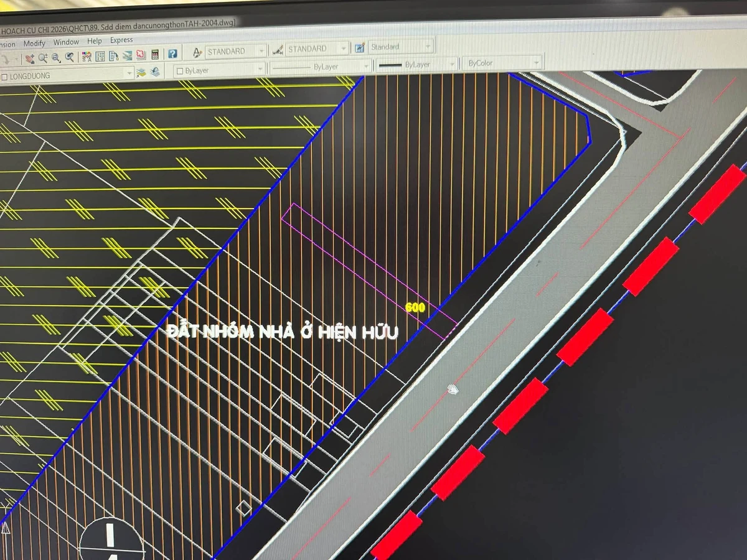This screenshot has height=560, width=747.
Task: Launch the QuickCalc calculator icon
Action: 155,55
